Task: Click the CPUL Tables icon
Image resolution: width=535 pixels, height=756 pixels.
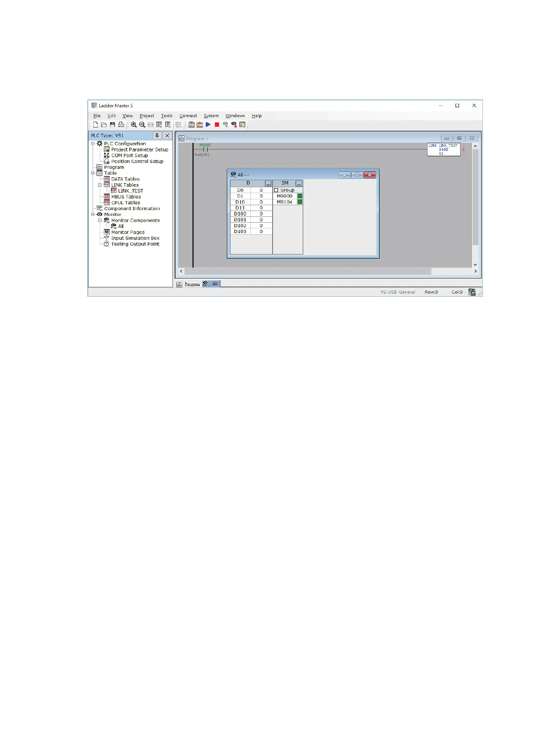Action: click(x=106, y=202)
